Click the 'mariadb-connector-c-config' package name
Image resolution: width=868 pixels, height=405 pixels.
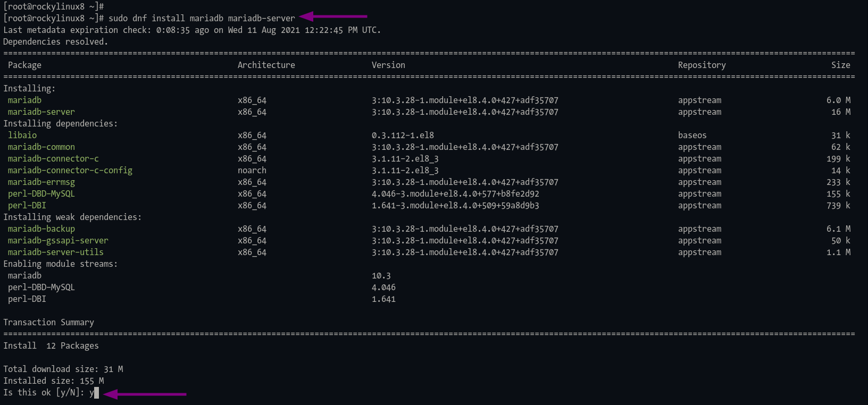coord(70,170)
